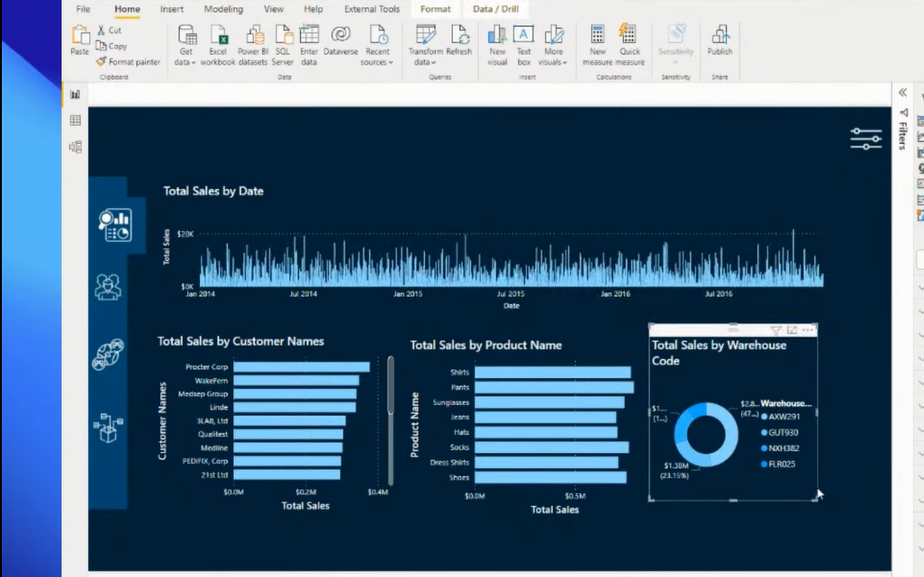Insert a Text box
The width and height of the screenshot is (924, 577).
(523, 45)
